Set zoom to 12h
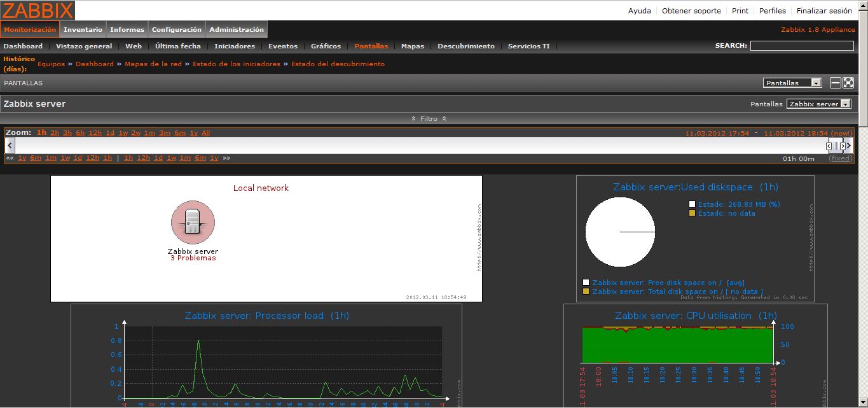 point(95,133)
